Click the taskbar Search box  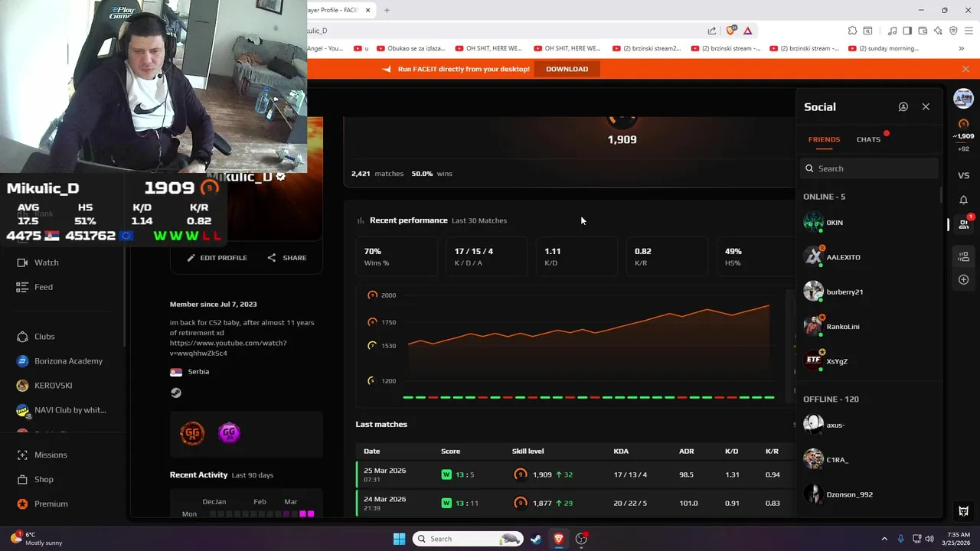coord(469,539)
